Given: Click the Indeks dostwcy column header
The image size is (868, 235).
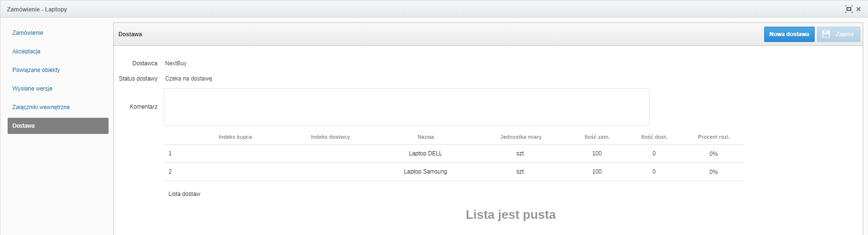Looking at the screenshot, I should [x=330, y=137].
